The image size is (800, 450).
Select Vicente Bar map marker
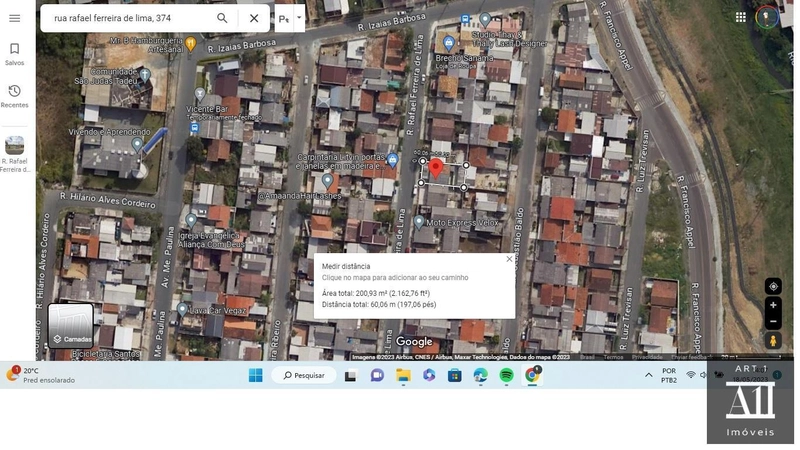[199, 94]
